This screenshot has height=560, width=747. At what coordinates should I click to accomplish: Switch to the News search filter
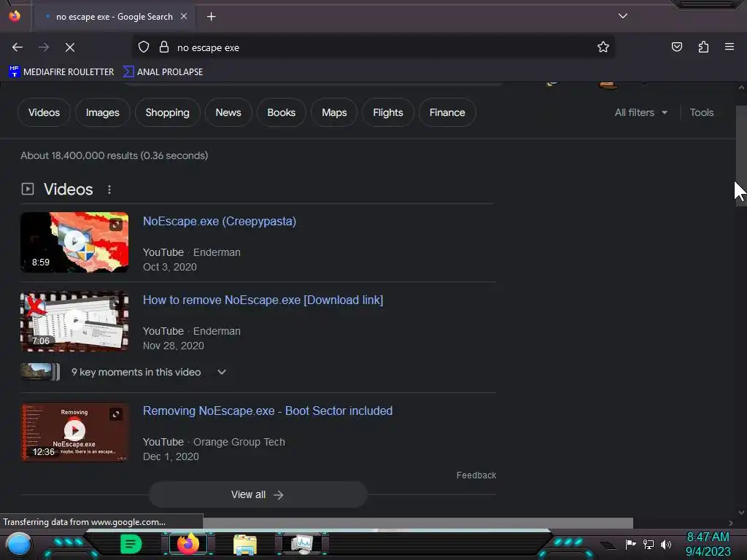(x=228, y=112)
